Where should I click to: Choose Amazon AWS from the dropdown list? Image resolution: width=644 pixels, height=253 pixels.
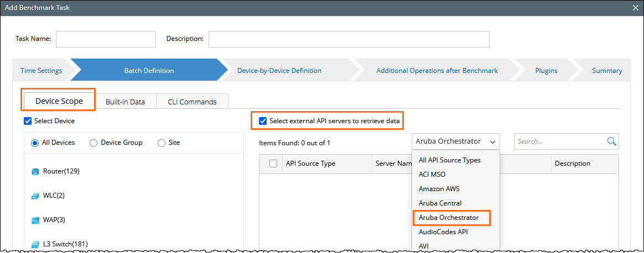click(x=439, y=189)
